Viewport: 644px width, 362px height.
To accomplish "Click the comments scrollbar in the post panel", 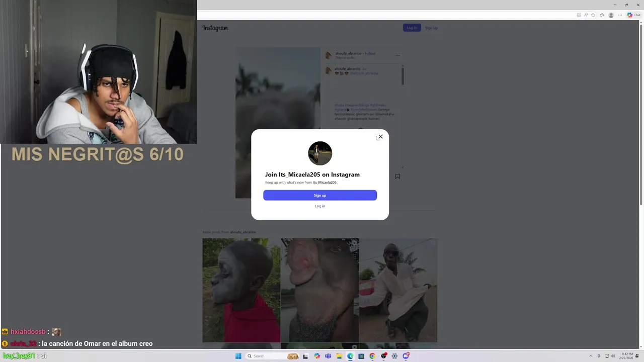I will 403,76.
